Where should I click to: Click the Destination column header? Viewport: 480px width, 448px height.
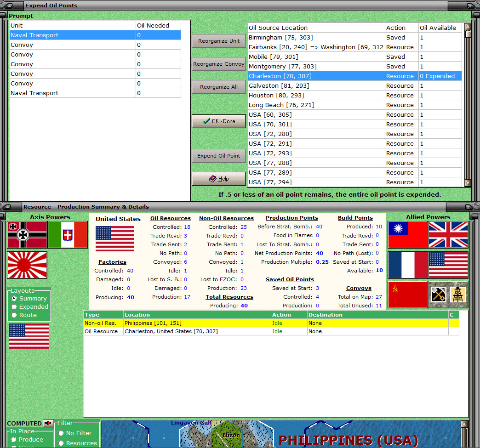pos(378,315)
